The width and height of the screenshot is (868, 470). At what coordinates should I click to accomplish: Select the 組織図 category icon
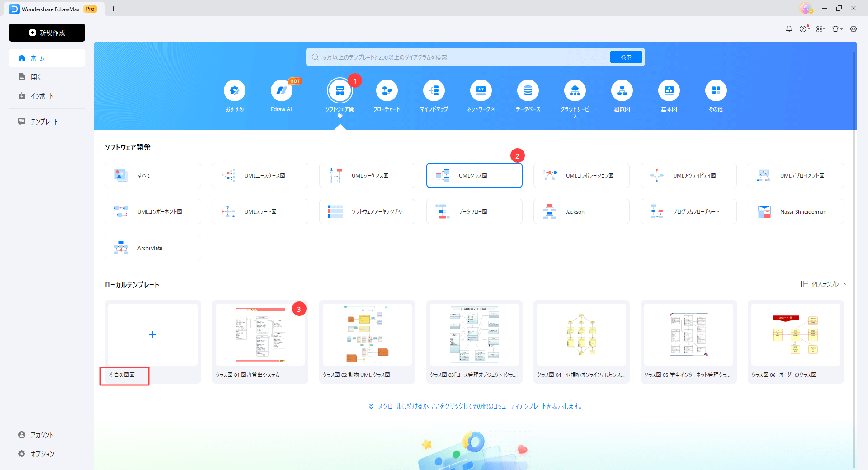click(622, 91)
